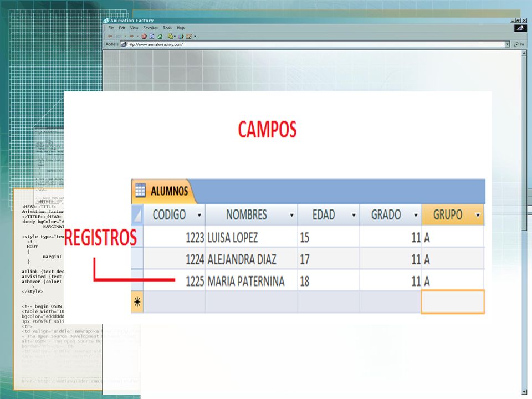The width and height of the screenshot is (532, 399).
Task: Select the GRADO column header
Action: (391, 215)
